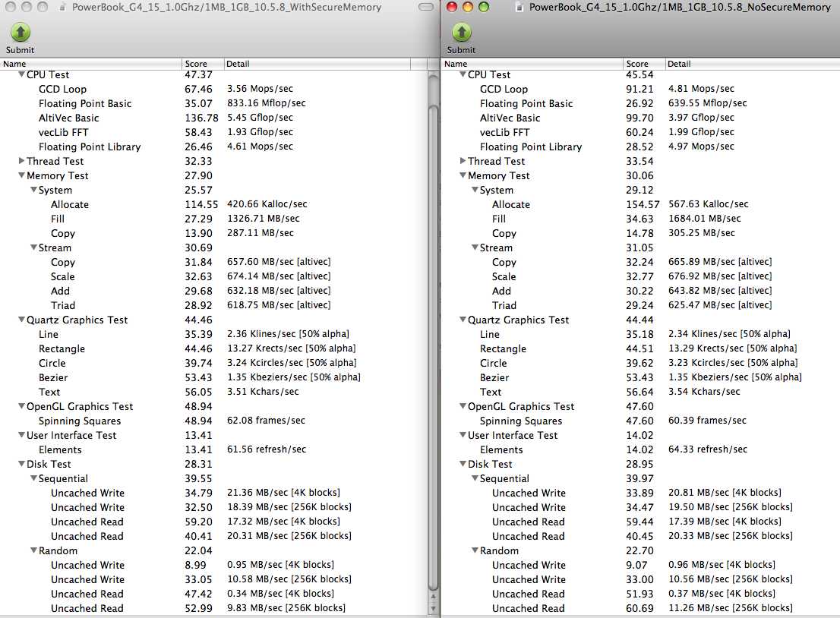Click scroll up arrow in WithSecureMemory window
The image size is (840, 618).
point(434,597)
